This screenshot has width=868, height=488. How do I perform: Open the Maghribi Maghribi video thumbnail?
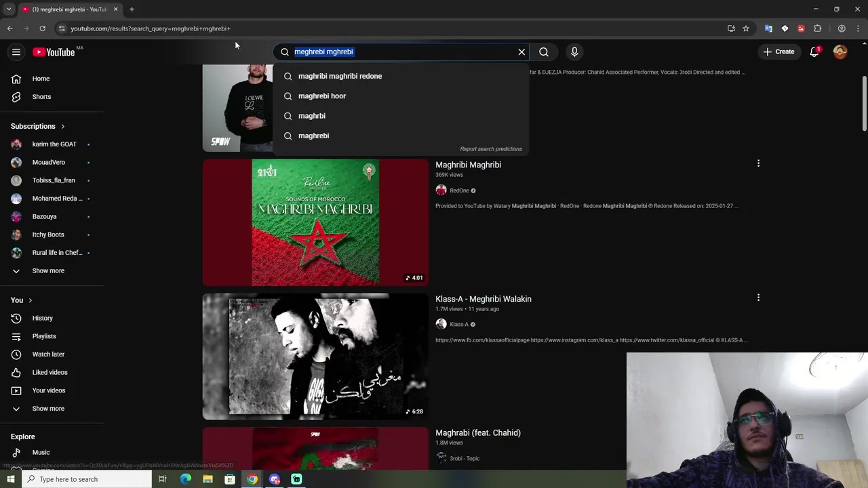(x=315, y=222)
